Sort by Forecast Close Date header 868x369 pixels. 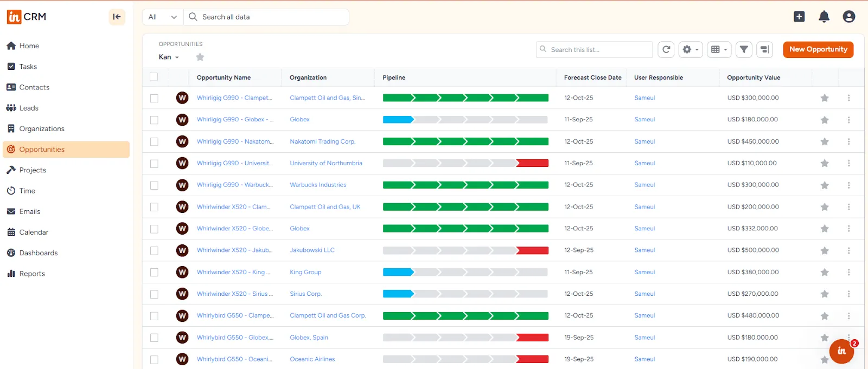592,77
